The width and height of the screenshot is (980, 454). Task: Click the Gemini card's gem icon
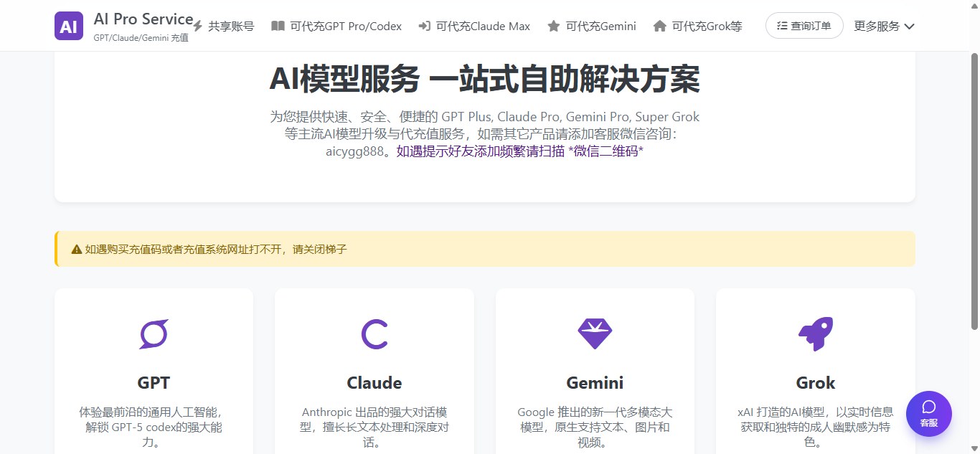point(595,334)
